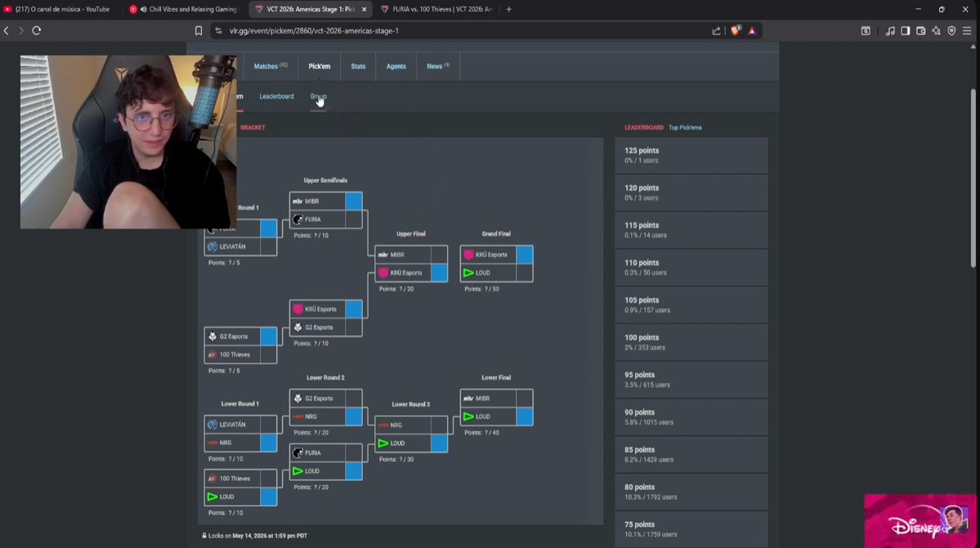Select LEVIATÁN row in upper round 1
Viewport: 980px width, 548px height.
pos(240,247)
